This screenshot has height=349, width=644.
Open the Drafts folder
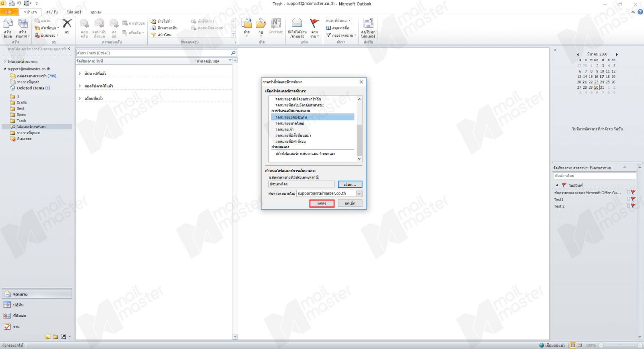[x=22, y=102]
